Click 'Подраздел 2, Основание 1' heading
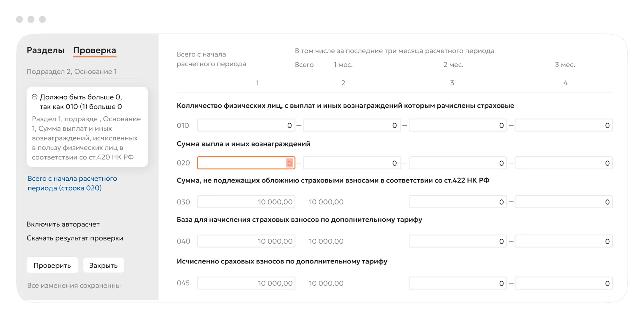The height and width of the screenshot is (319, 644). click(72, 71)
